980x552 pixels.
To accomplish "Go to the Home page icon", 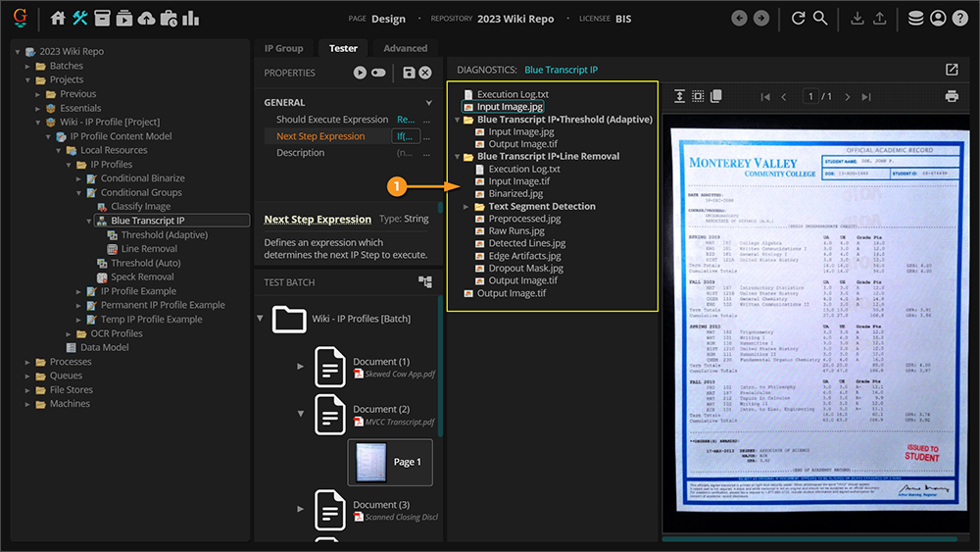I will 58,18.
